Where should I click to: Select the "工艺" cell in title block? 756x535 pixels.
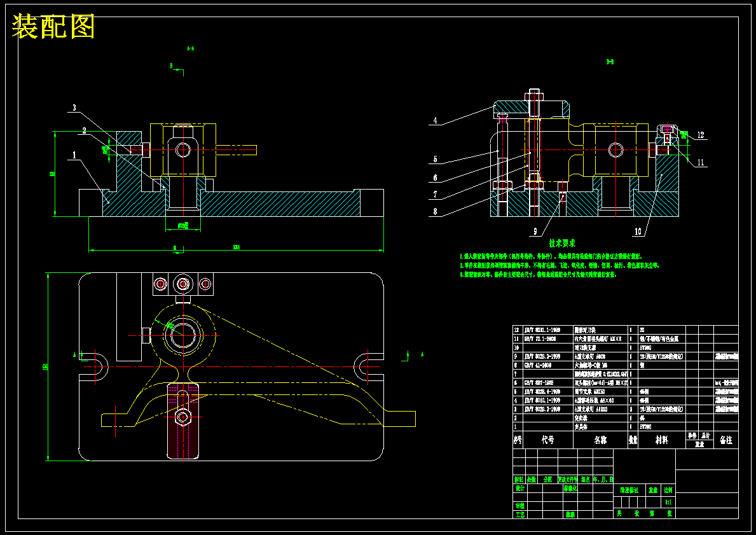[x=519, y=515]
